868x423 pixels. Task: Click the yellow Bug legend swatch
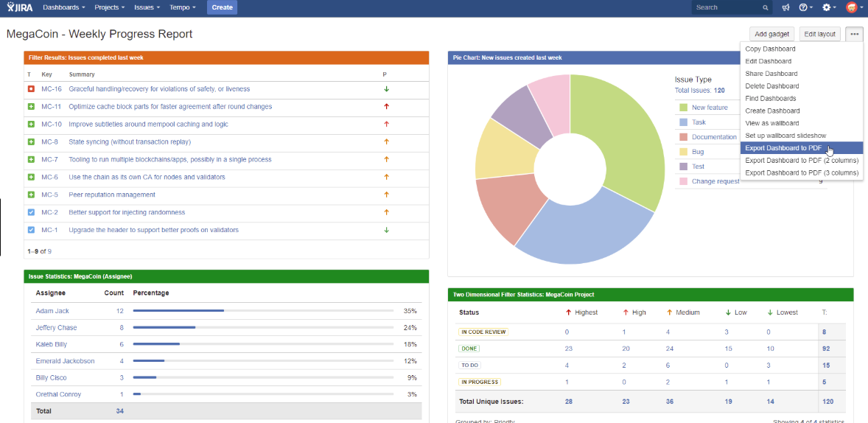coord(683,152)
